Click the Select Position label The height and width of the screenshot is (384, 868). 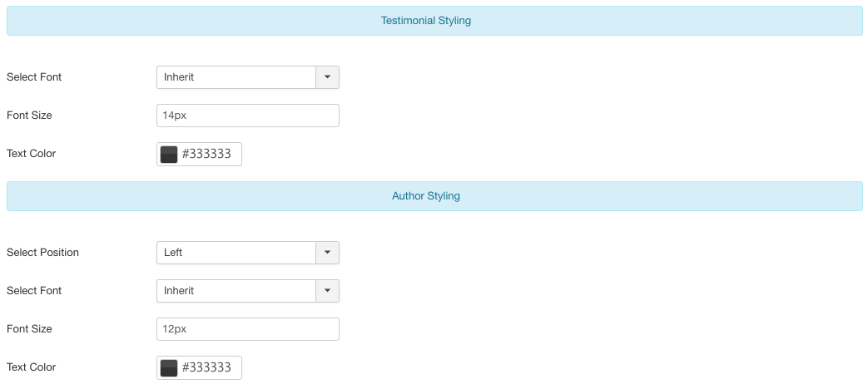tap(42, 253)
